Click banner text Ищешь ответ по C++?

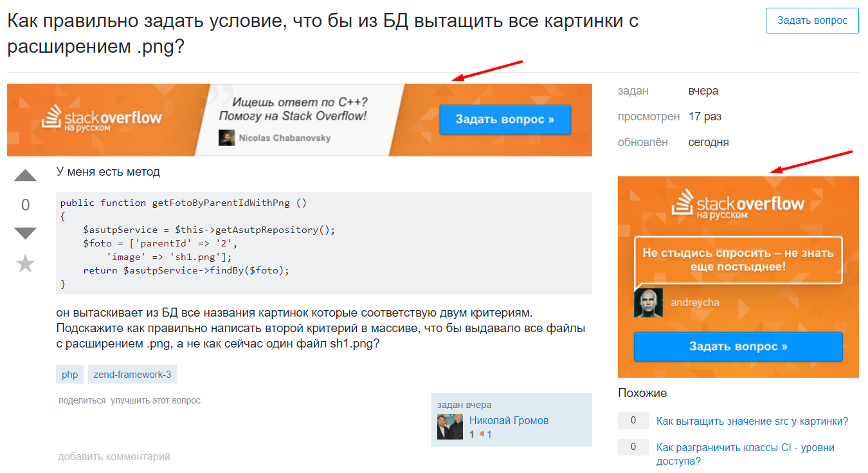click(x=300, y=102)
